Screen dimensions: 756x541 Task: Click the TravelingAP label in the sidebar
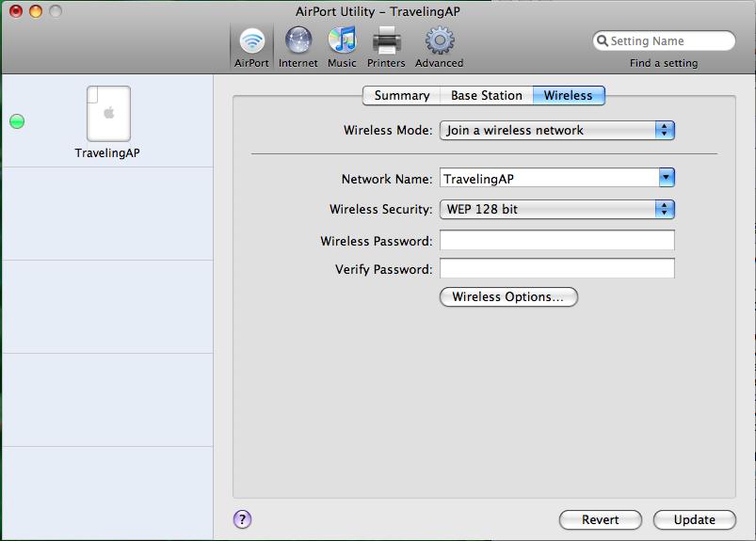coord(107,152)
